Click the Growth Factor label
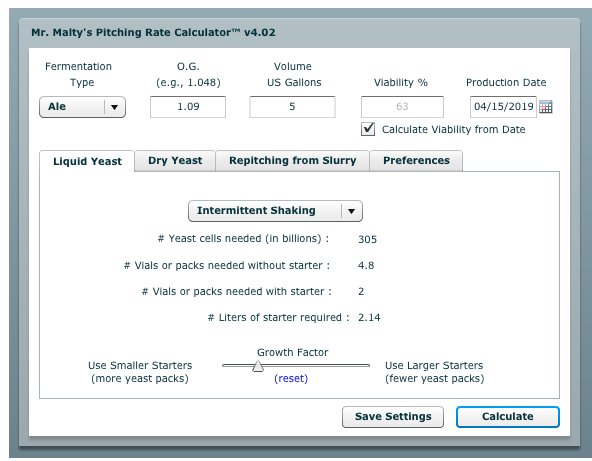The width and height of the screenshot is (592, 461). coord(293,352)
